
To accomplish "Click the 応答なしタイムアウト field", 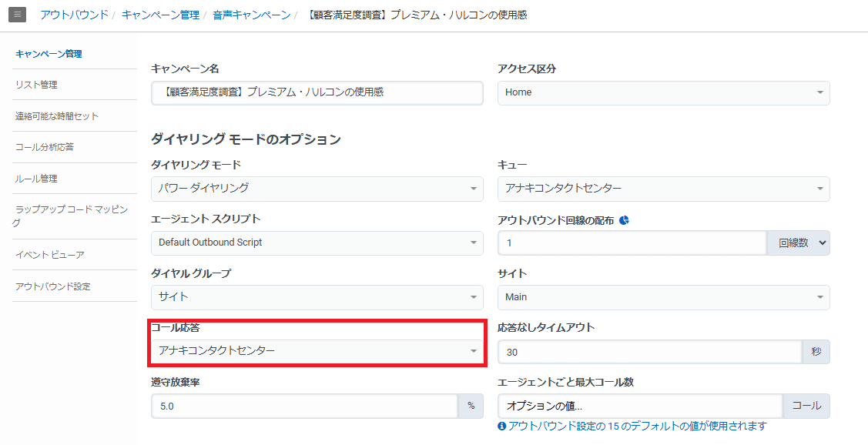I will pyautogui.click(x=649, y=352).
